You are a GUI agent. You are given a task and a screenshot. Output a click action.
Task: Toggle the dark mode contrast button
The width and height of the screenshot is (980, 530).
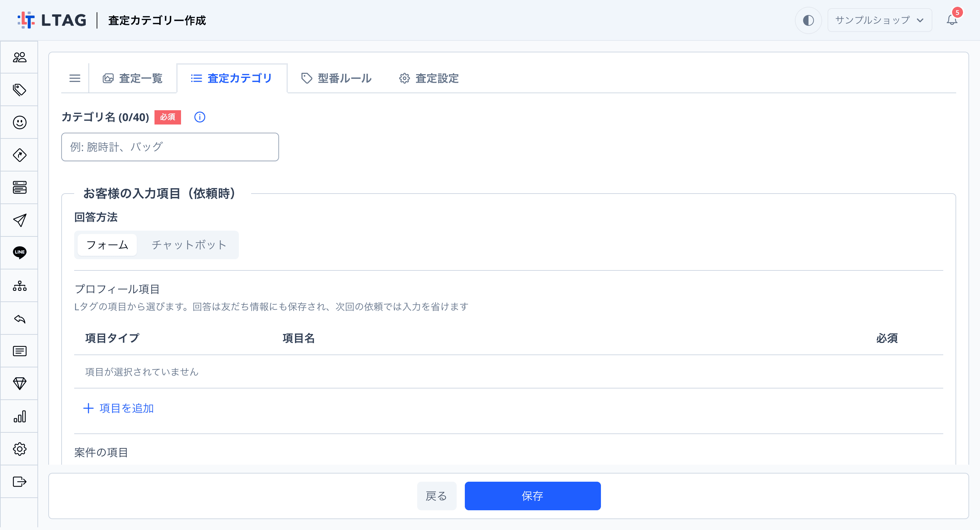[808, 20]
